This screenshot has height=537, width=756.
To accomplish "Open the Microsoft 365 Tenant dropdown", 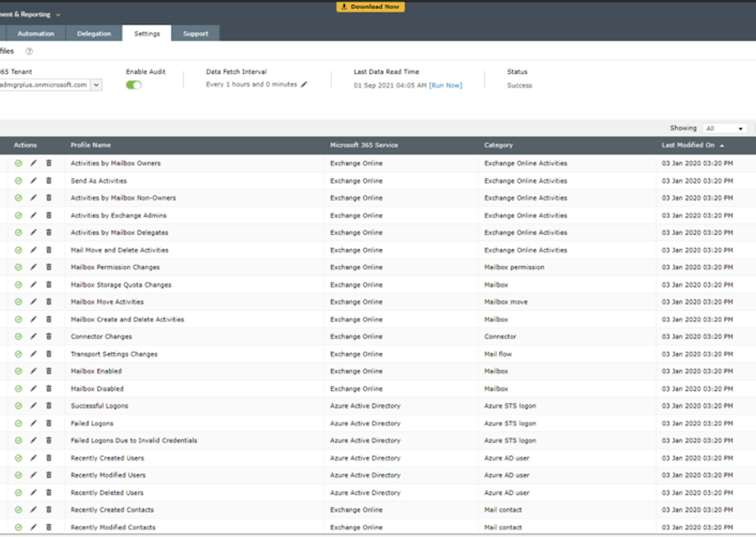I will [x=96, y=85].
